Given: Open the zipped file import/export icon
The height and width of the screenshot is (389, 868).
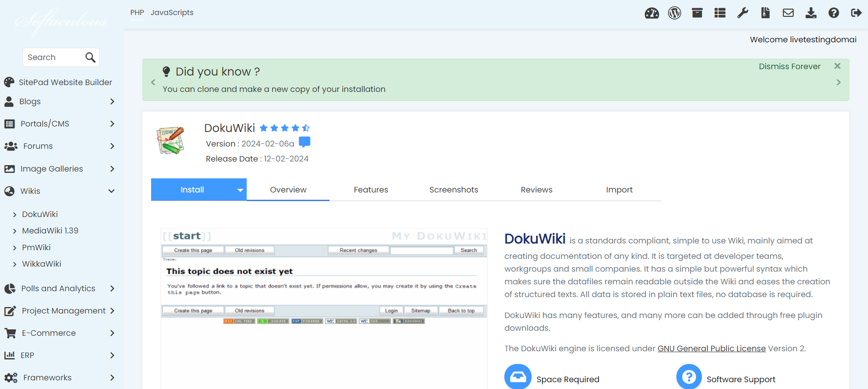Looking at the screenshot, I should pyautogui.click(x=766, y=13).
